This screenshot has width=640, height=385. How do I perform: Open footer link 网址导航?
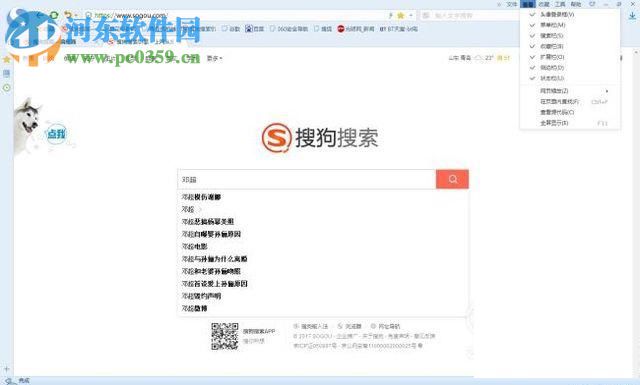pyautogui.click(x=385, y=326)
